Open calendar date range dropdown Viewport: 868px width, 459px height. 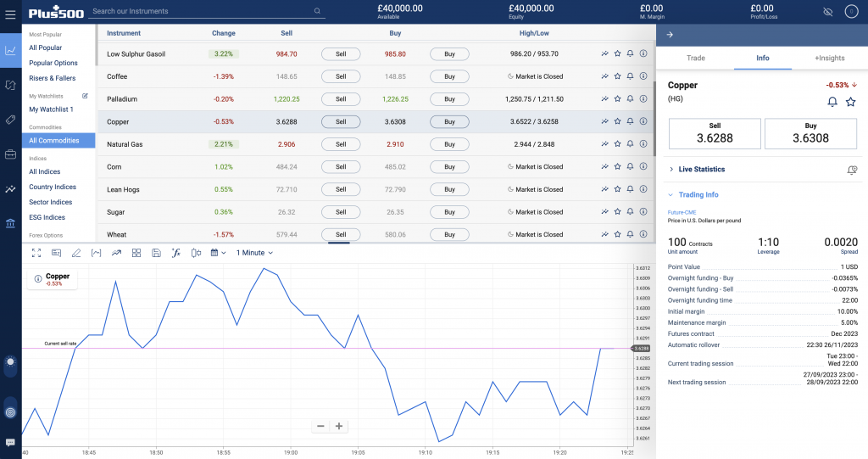[218, 253]
